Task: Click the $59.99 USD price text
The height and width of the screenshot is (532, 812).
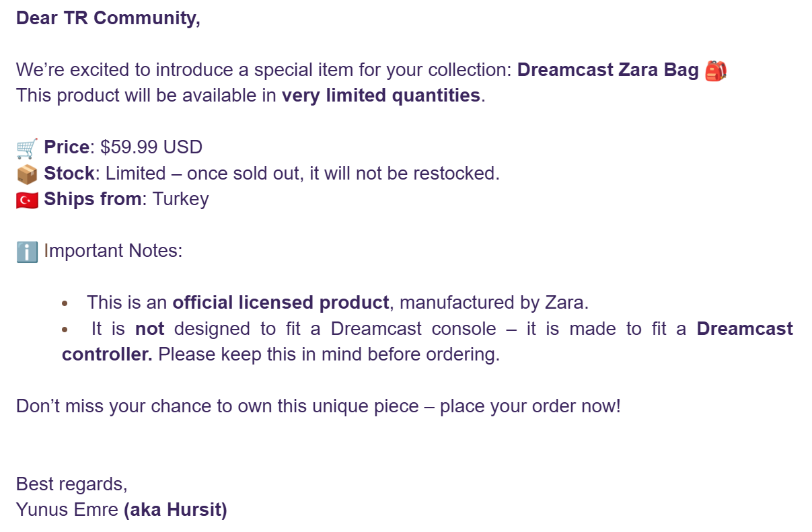Action: (151, 147)
